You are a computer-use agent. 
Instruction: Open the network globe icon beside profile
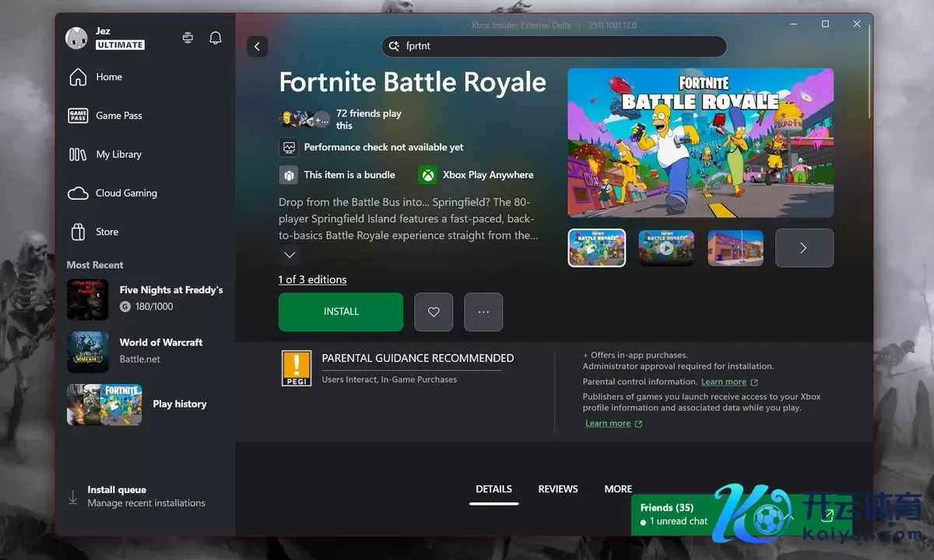click(x=188, y=38)
